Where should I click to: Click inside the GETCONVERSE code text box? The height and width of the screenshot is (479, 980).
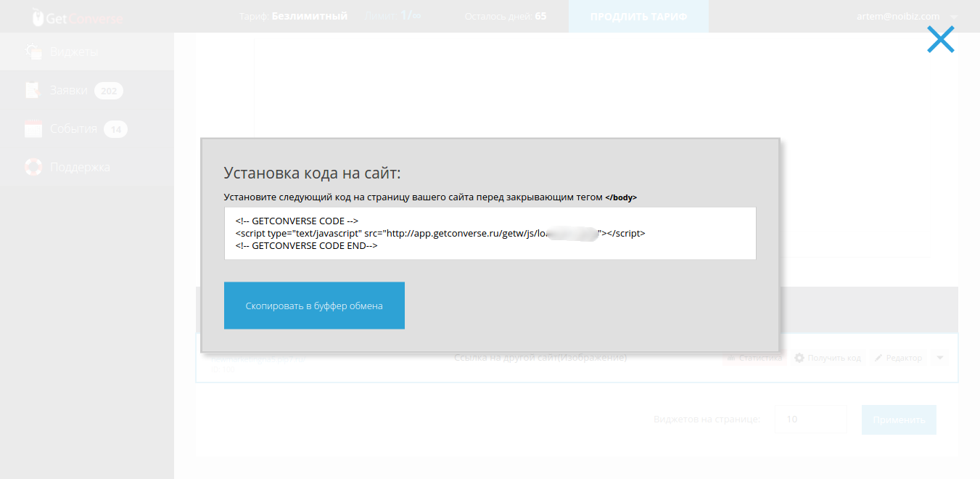click(490, 233)
